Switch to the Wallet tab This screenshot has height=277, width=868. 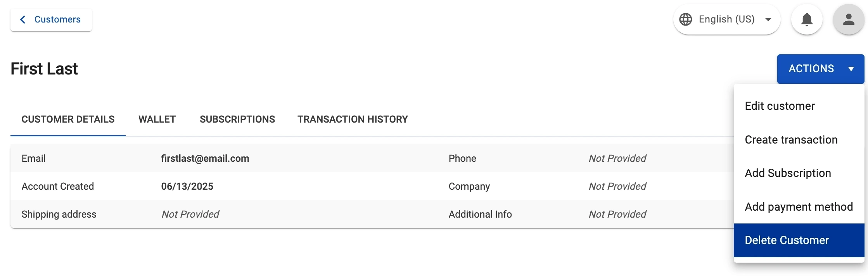pyautogui.click(x=157, y=119)
